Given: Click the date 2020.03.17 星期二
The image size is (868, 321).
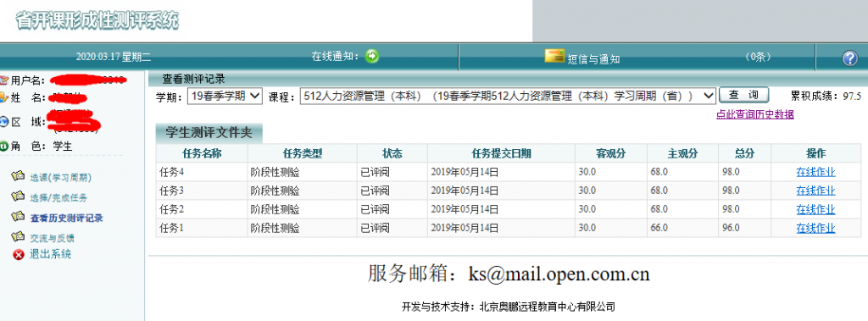Looking at the screenshot, I should (x=114, y=57).
